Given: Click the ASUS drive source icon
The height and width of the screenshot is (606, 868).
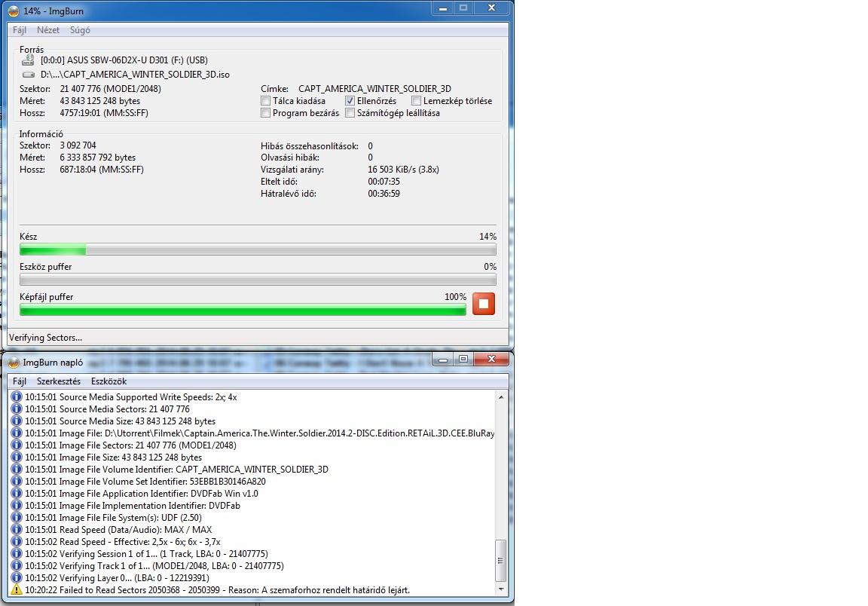Looking at the screenshot, I should point(28,60).
